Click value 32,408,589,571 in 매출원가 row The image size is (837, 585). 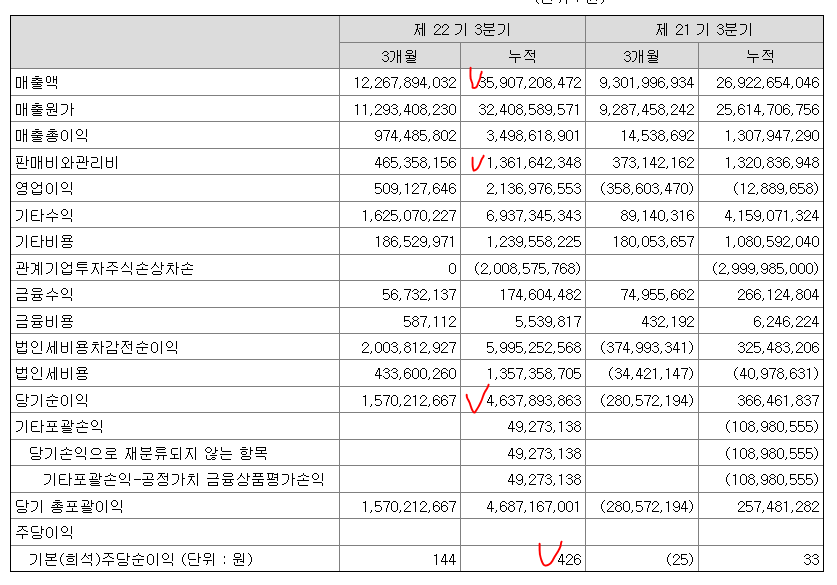529,109
